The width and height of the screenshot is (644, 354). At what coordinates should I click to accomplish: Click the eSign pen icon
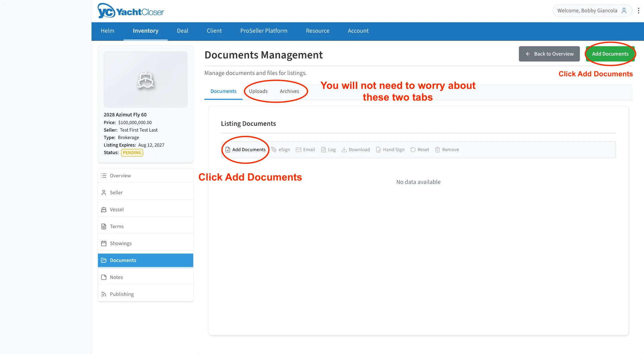tap(274, 150)
